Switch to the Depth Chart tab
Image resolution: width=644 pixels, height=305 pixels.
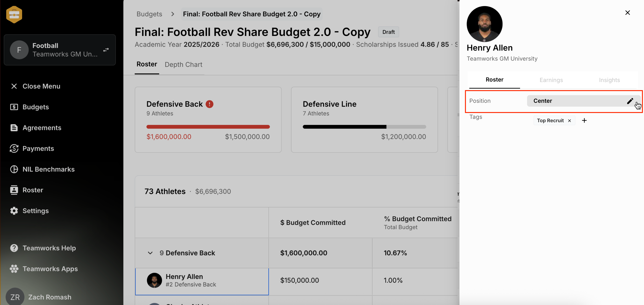pyautogui.click(x=184, y=65)
